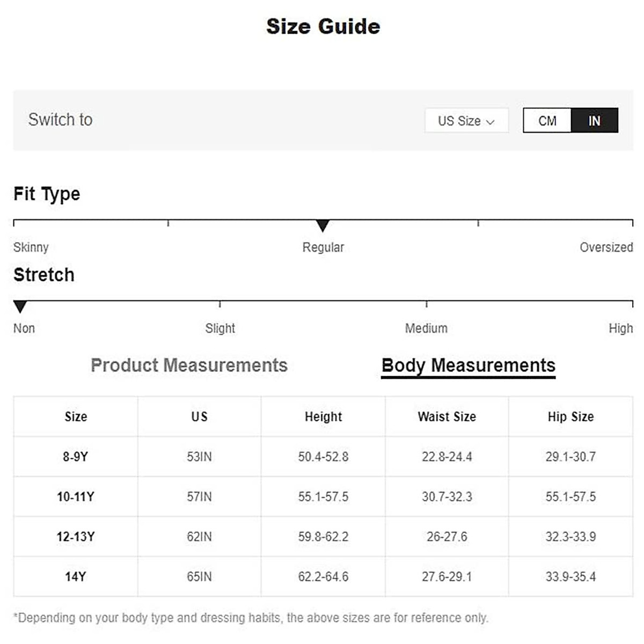The width and height of the screenshot is (644, 644).
Task: Click the High stretch label
Action: pyautogui.click(x=620, y=328)
